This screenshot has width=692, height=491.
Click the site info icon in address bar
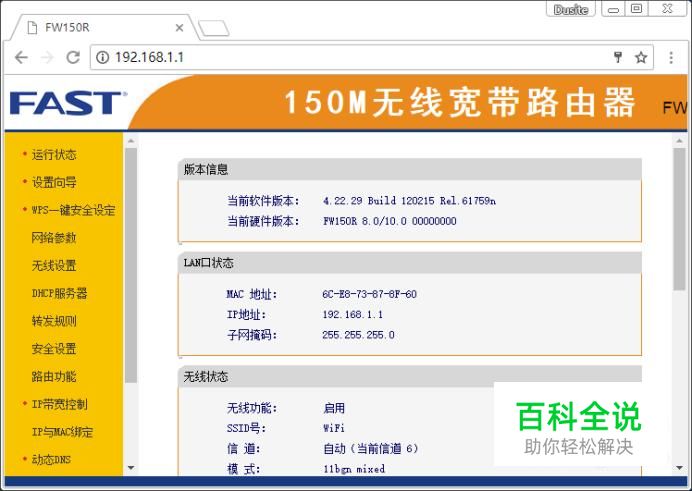coord(102,57)
